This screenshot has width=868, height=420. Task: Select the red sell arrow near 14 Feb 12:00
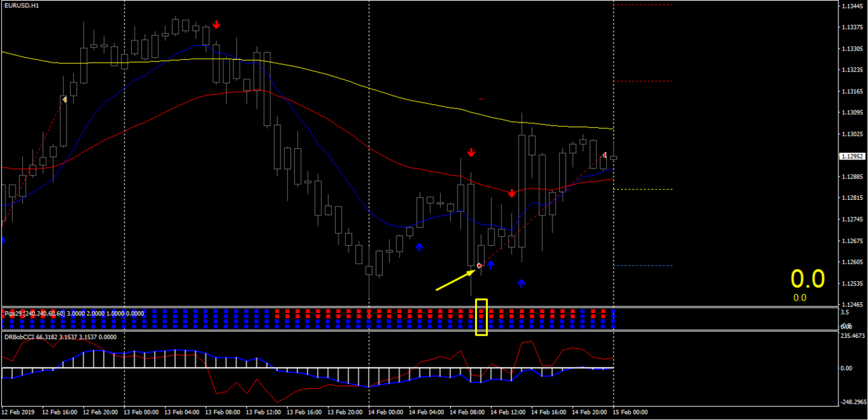[512, 194]
